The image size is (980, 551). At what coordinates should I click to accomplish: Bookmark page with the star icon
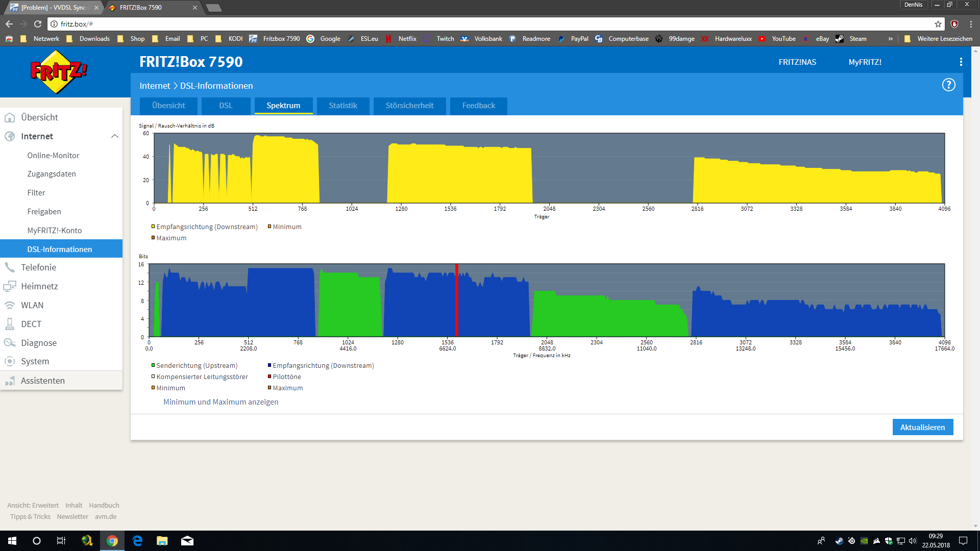point(938,24)
